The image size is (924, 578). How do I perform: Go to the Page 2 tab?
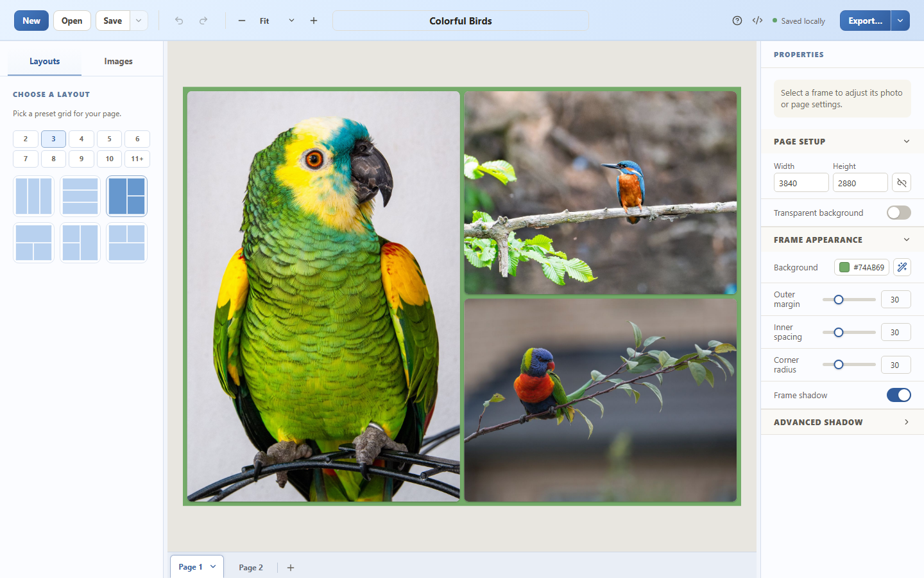click(x=251, y=568)
